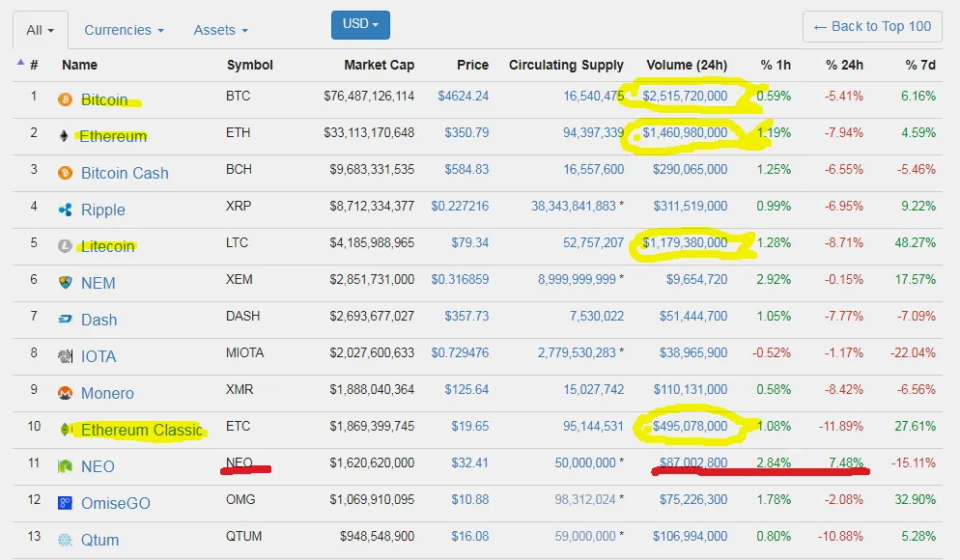Click the OmiseGO logo icon

tap(65, 503)
